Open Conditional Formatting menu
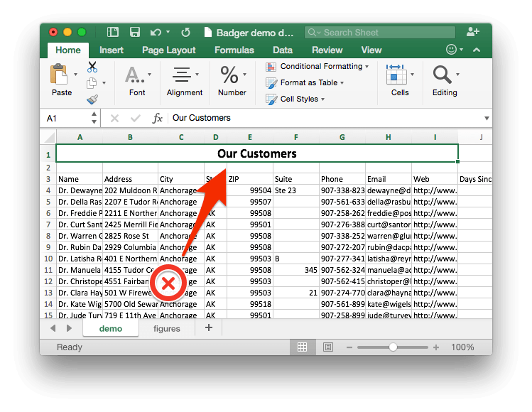The width and height of the screenshot is (532, 412). pos(317,67)
